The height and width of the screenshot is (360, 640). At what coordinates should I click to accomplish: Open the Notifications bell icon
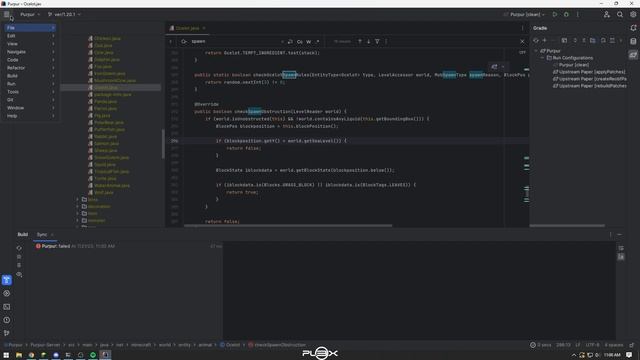(x=633, y=28)
